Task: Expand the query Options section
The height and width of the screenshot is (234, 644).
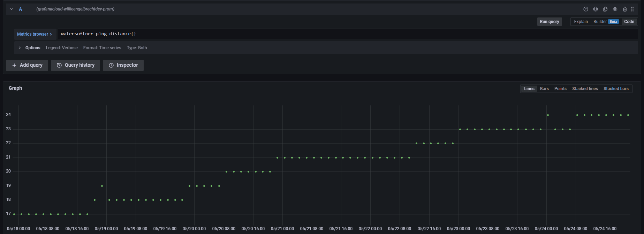Action: click(20, 48)
